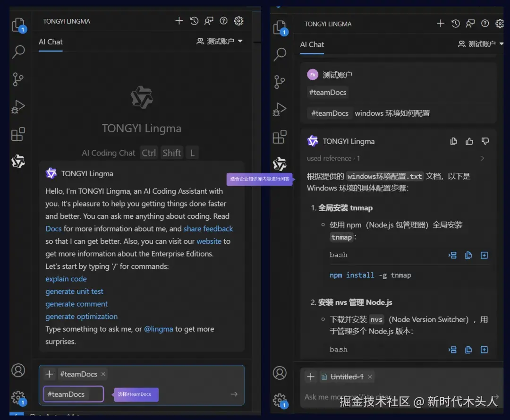Click the thumbs up icon on Lingma's answer

click(469, 141)
